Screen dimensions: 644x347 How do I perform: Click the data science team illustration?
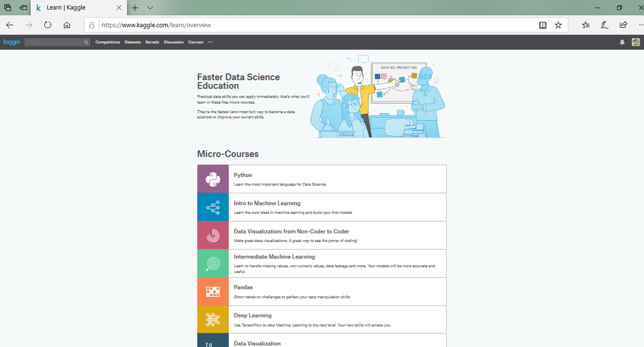click(x=378, y=97)
